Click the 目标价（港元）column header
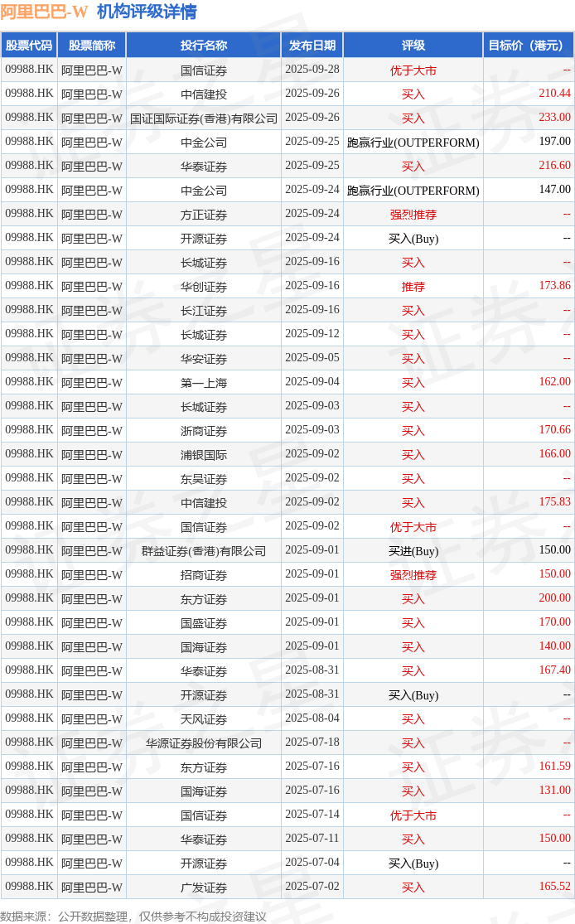This screenshot has height=924, width=575. (x=529, y=46)
